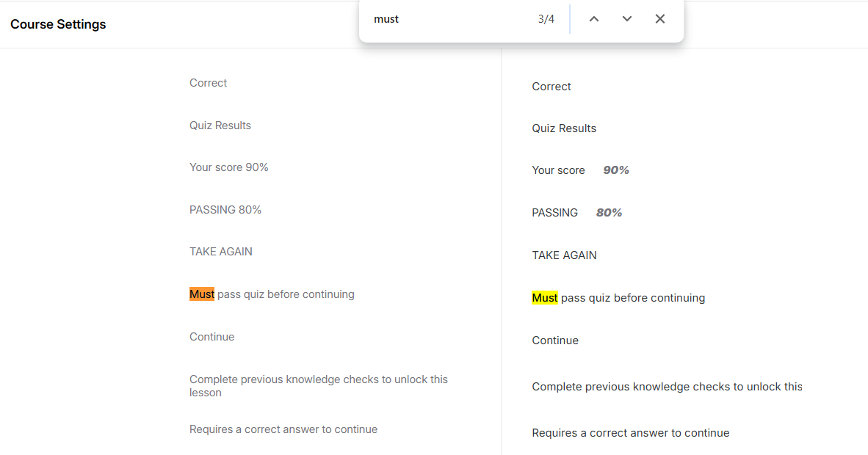Edit the dark "Continue" text field
Screen dimensions: 868x455
click(555, 341)
